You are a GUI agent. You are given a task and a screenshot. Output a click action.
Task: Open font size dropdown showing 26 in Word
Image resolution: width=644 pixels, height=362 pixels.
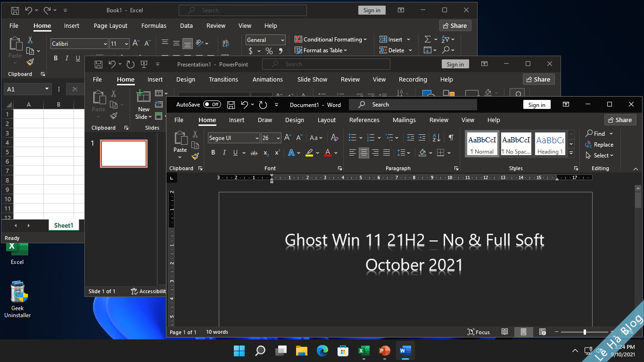[x=278, y=138]
